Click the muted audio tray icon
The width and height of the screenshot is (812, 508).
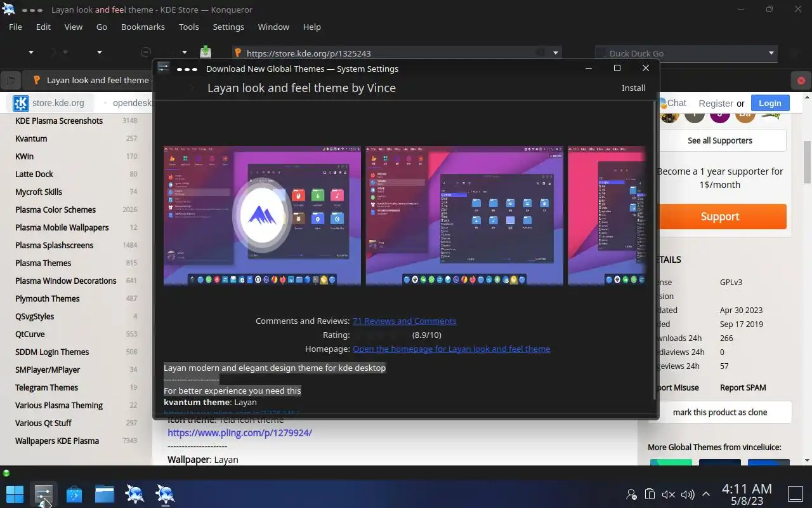click(x=668, y=494)
